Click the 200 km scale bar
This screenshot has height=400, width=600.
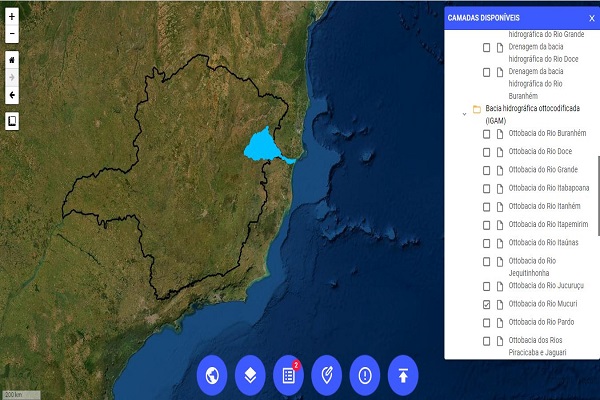pos(21,394)
